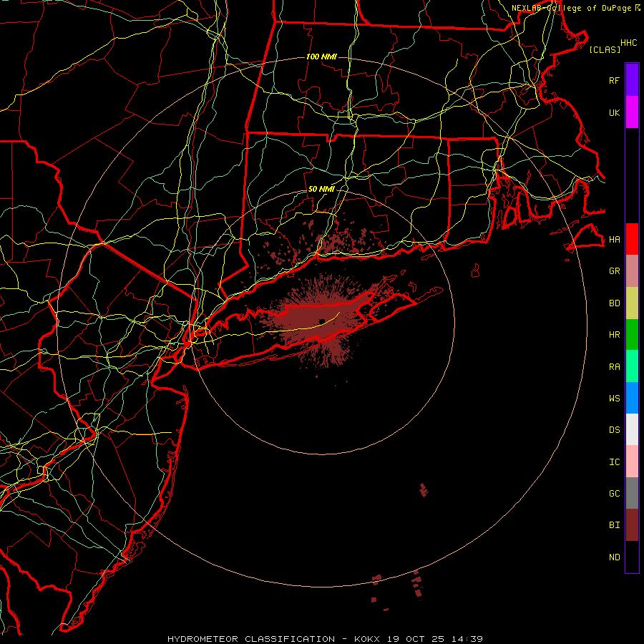Click the black radar site dot on Long Island

[322, 321]
